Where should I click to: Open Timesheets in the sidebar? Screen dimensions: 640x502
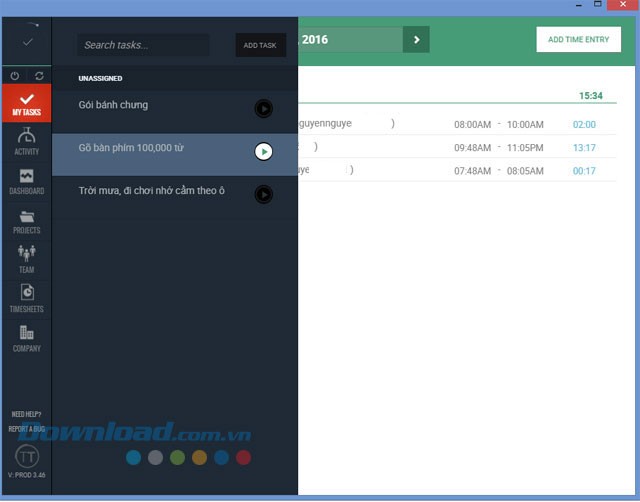[26, 298]
